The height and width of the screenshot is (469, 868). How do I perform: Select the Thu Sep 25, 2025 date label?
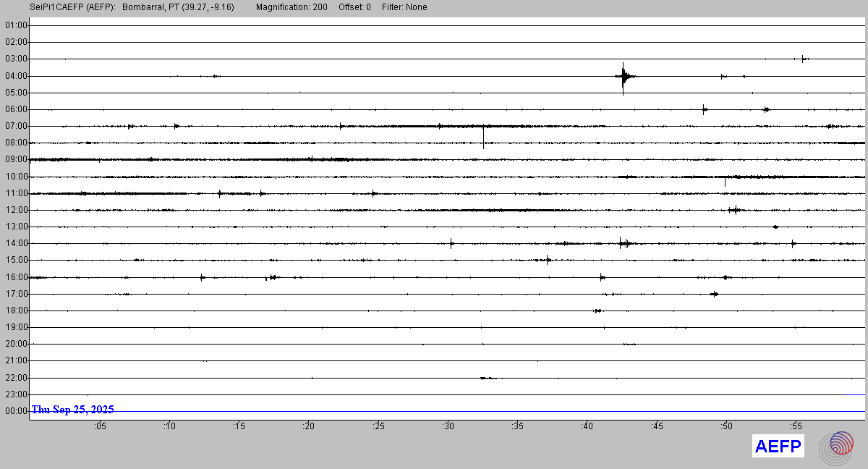72,410
